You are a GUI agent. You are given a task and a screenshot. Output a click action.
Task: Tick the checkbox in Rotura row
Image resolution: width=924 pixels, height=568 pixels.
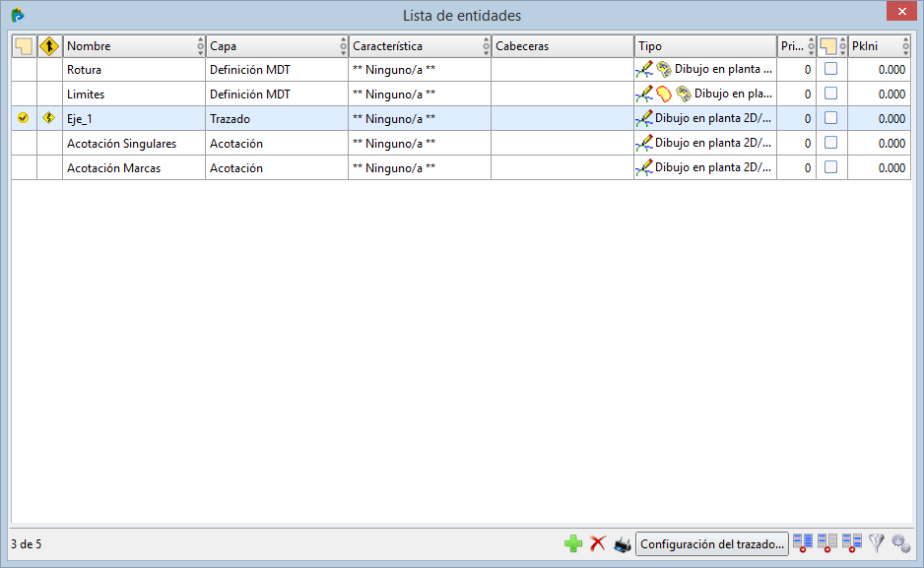(830, 69)
